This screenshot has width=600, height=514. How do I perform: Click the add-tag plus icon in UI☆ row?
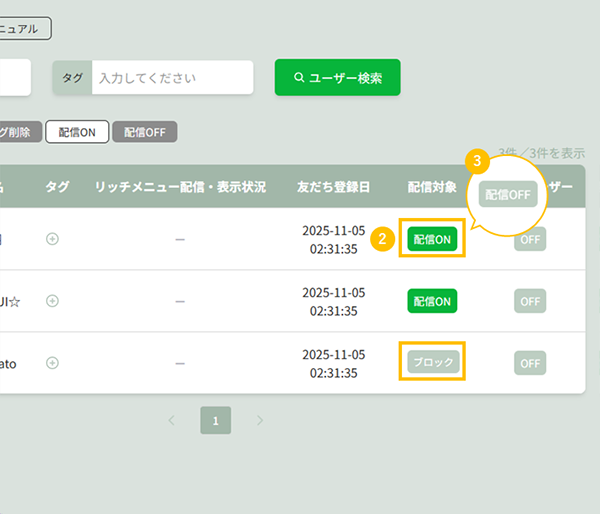point(53,301)
